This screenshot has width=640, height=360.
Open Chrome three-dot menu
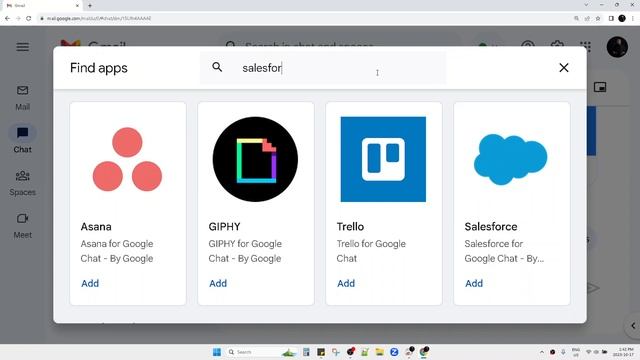tap(633, 18)
